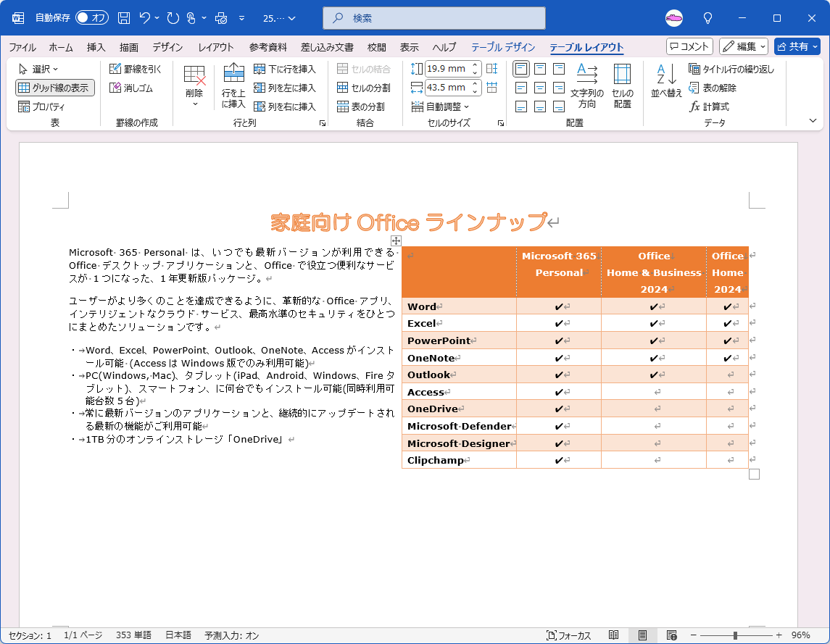Open the 削除 delete dropdown

point(194,104)
